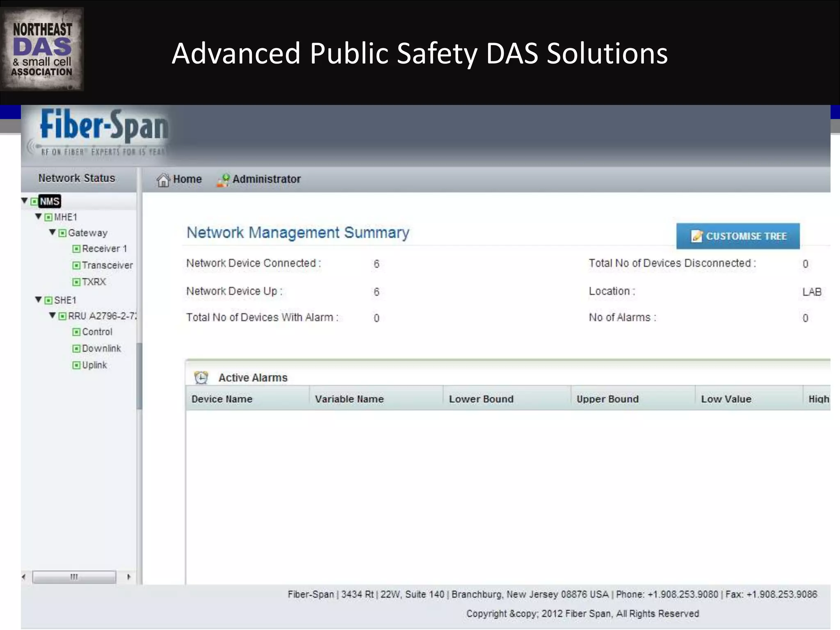Viewport: 840px width, 630px height.
Task: Click the Fiber-Span address footer text
Action: 552,594
